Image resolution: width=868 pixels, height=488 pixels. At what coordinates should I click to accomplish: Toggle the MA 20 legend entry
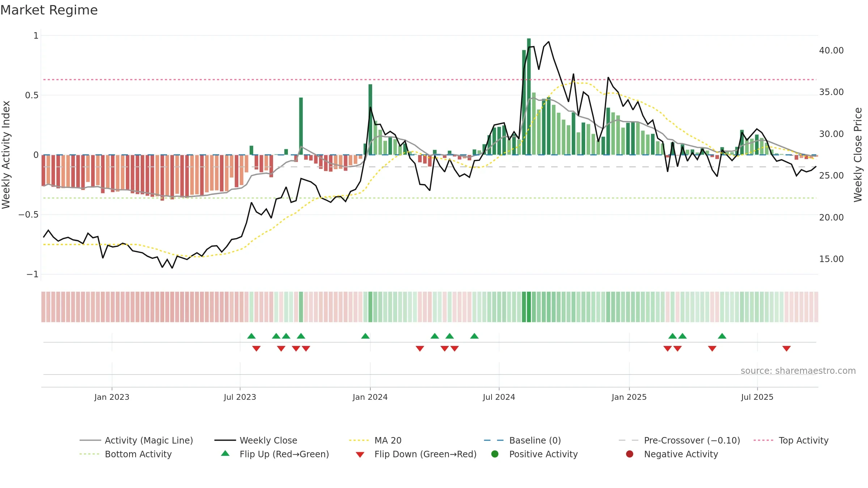pyautogui.click(x=375, y=440)
